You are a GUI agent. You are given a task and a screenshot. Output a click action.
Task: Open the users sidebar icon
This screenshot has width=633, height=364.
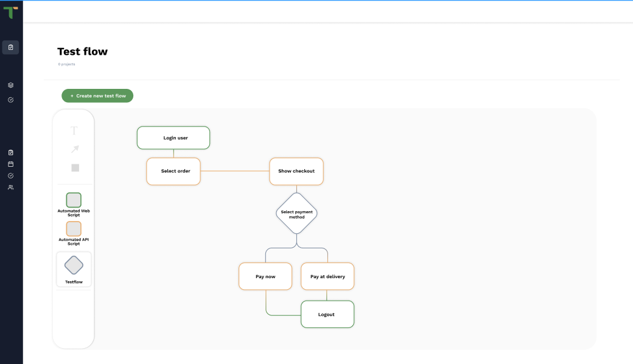10,187
